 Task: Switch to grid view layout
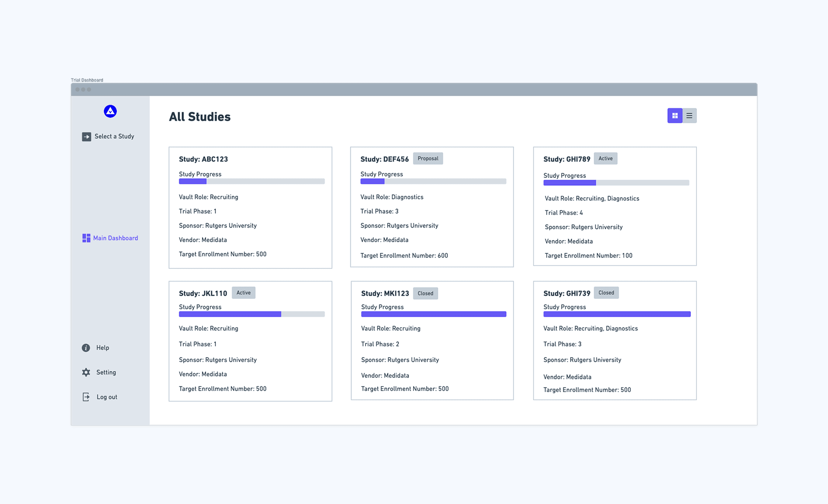point(675,116)
